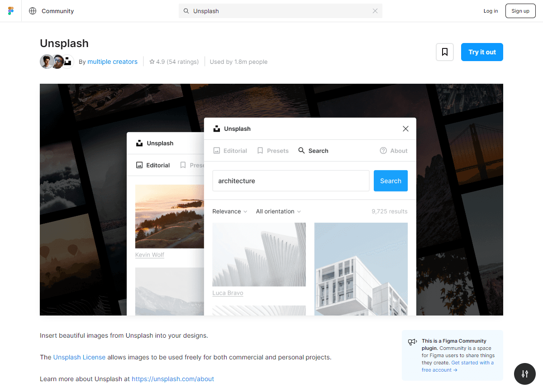Viewport: 543px width, 392px height.
Task: Click the Editorial tab image icon in front dialog
Action: point(217,151)
